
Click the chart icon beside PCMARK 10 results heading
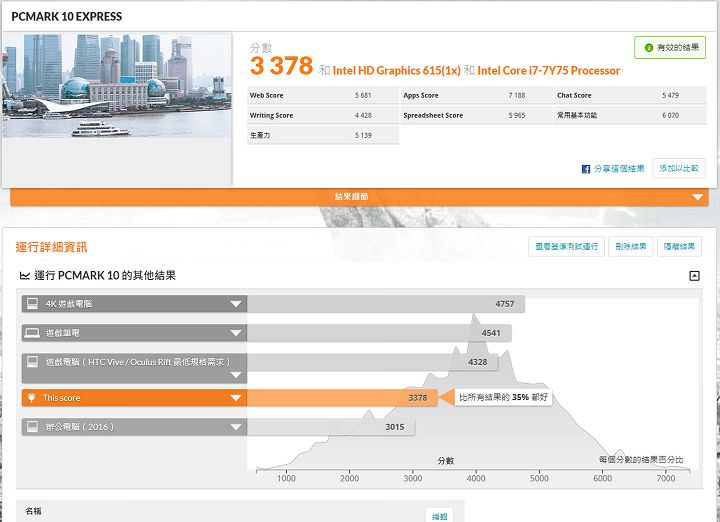[x=24, y=276]
